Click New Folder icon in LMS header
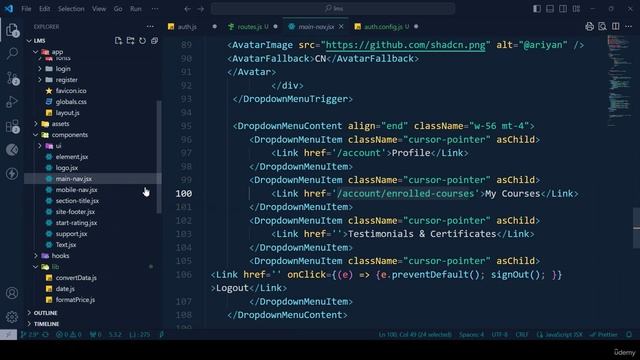 130,40
